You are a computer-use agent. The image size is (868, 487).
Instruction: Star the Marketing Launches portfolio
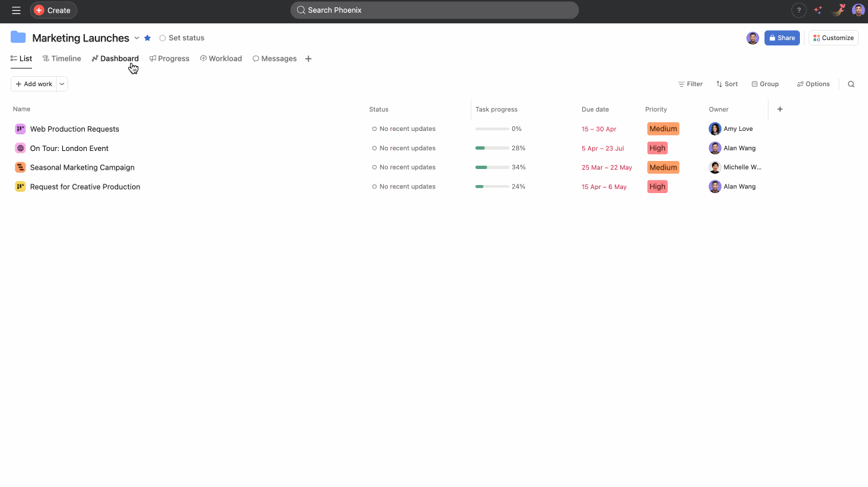pyautogui.click(x=148, y=38)
